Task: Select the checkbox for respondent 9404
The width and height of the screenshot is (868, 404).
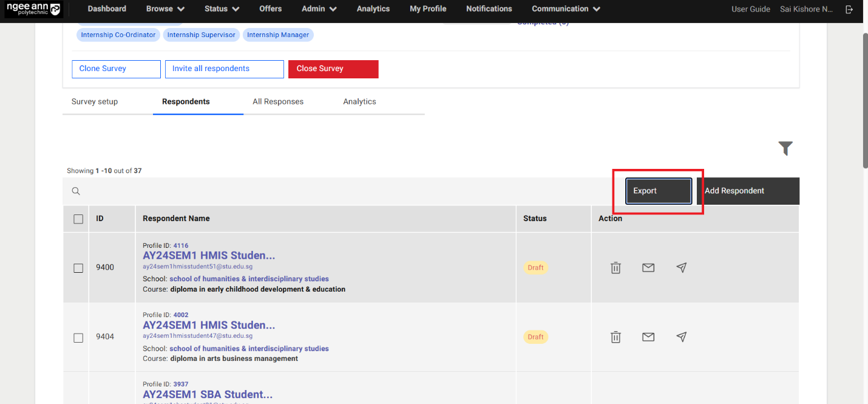Action: (78, 338)
